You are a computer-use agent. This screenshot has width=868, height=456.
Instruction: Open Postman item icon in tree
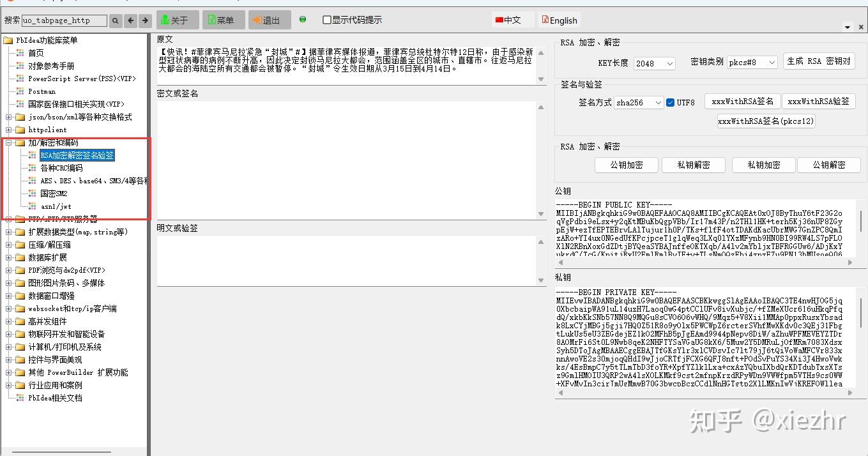point(20,91)
